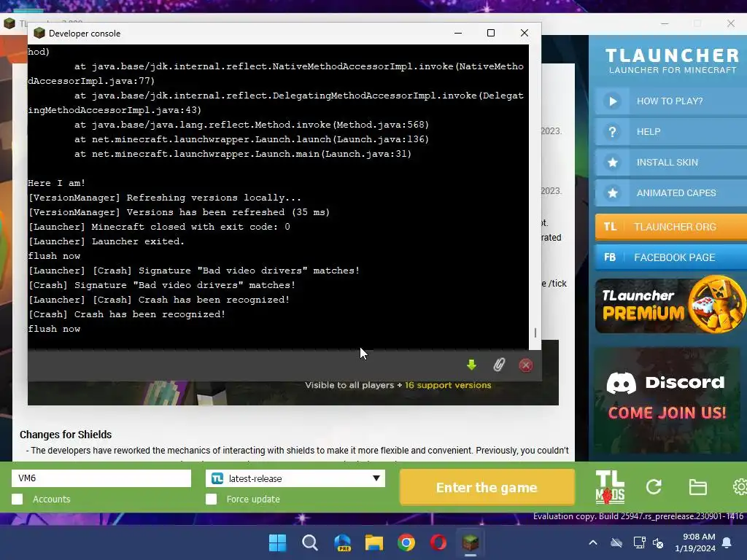
Task: Open HOW TO PLAY? menu item
Action: point(671,101)
